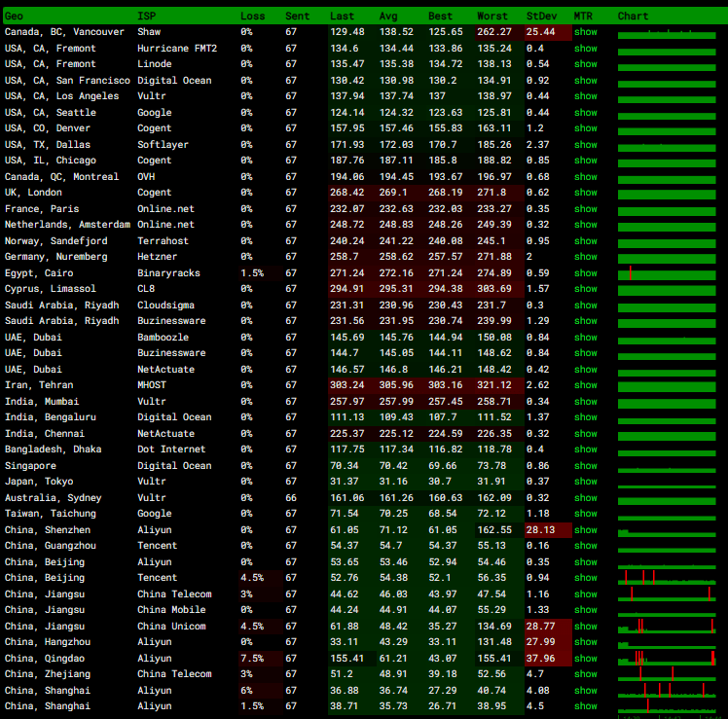The image size is (728, 719).
Task: Show MTR for UK London Cogent
Action: (586, 193)
